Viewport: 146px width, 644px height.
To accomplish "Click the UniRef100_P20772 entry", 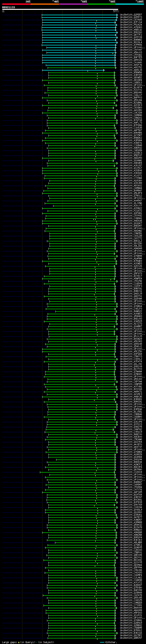I will 131,90.
